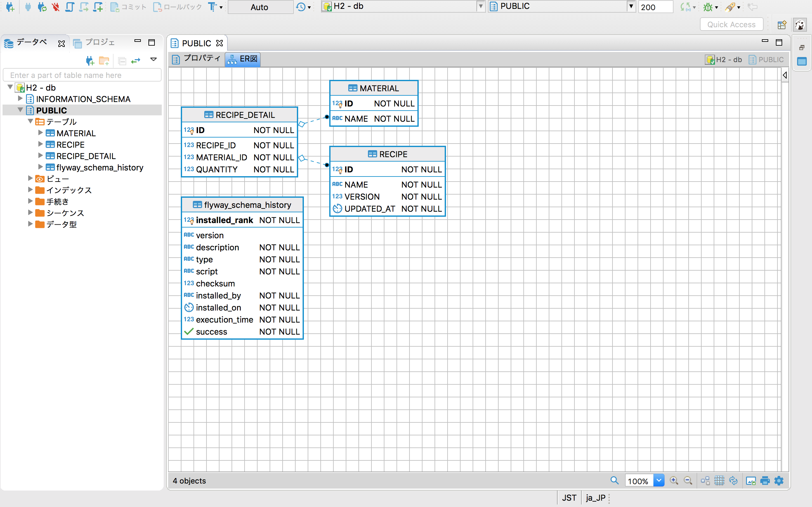Click the コミット button
The image size is (812, 507).
129,7
